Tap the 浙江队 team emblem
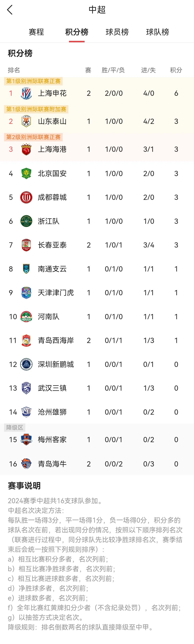 (26, 221)
